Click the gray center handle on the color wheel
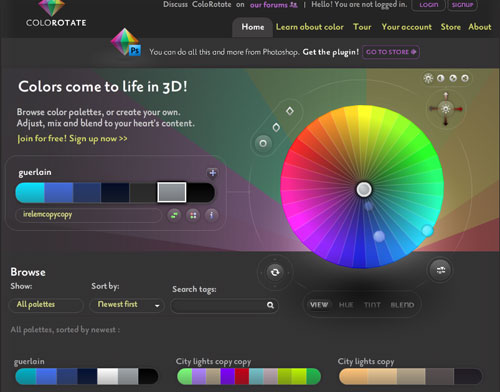The width and height of the screenshot is (500, 392). [364, 189]
